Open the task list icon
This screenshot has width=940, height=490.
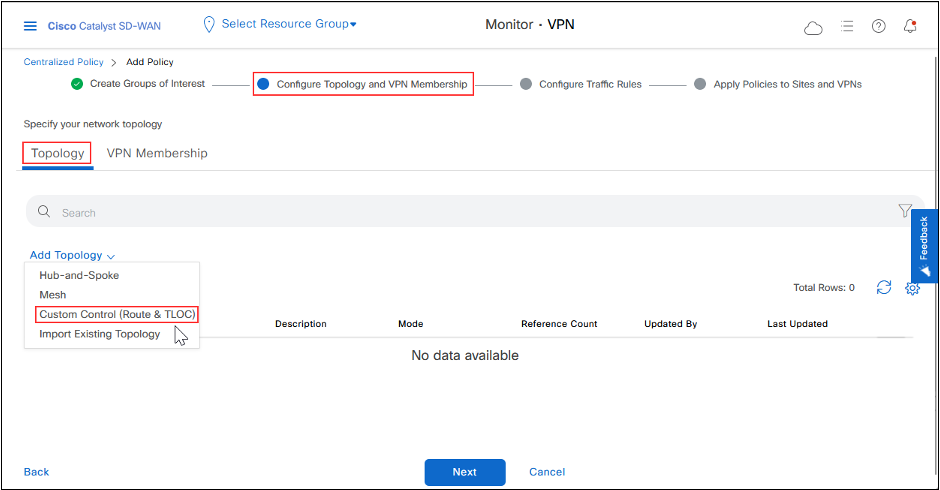point(846,26)
